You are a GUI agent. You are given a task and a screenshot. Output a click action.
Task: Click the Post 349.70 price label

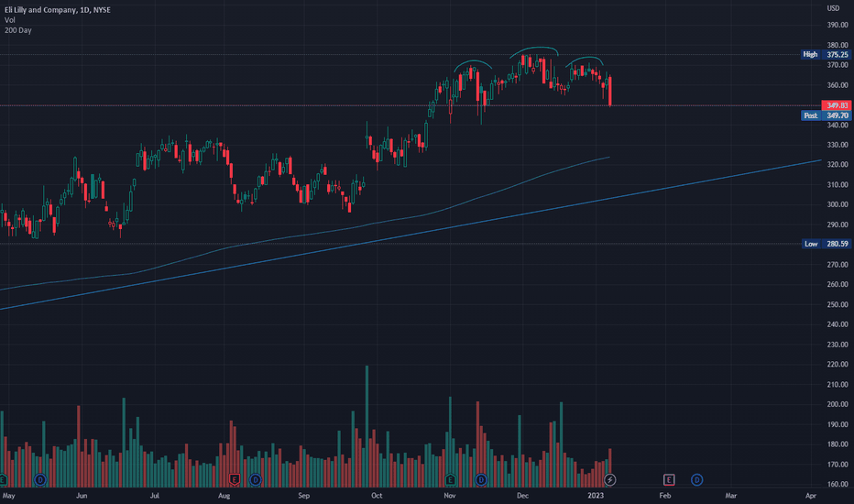tap(825, 115)
